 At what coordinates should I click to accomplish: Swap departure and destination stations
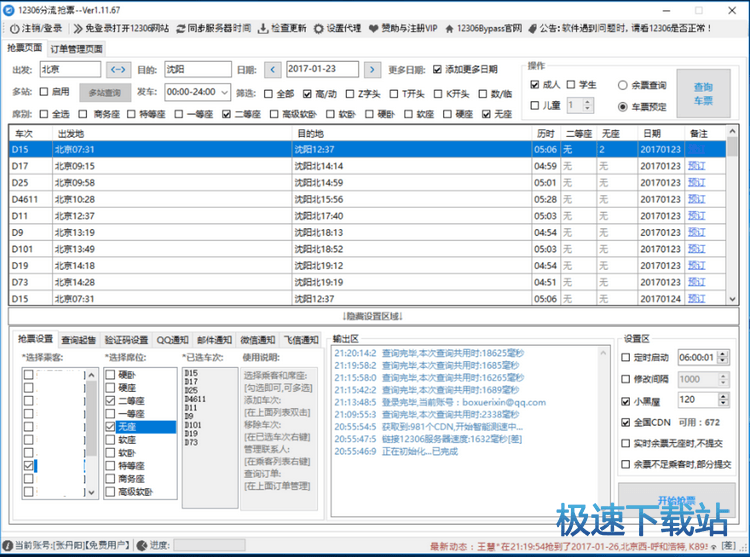[118, 70]
